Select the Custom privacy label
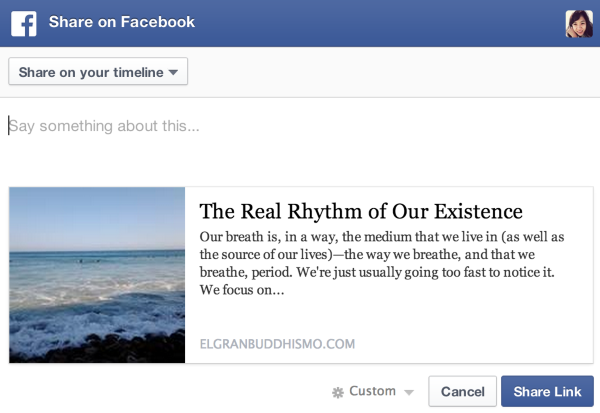This screenshot has width=600, height=413. click(372, 392)
